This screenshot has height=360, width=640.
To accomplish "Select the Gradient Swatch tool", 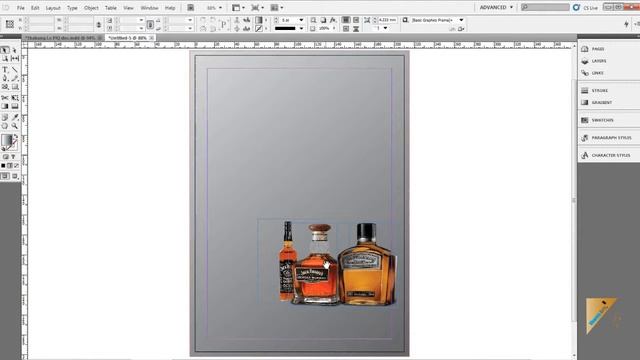I will pyautogui.click(x=5, y=107).
